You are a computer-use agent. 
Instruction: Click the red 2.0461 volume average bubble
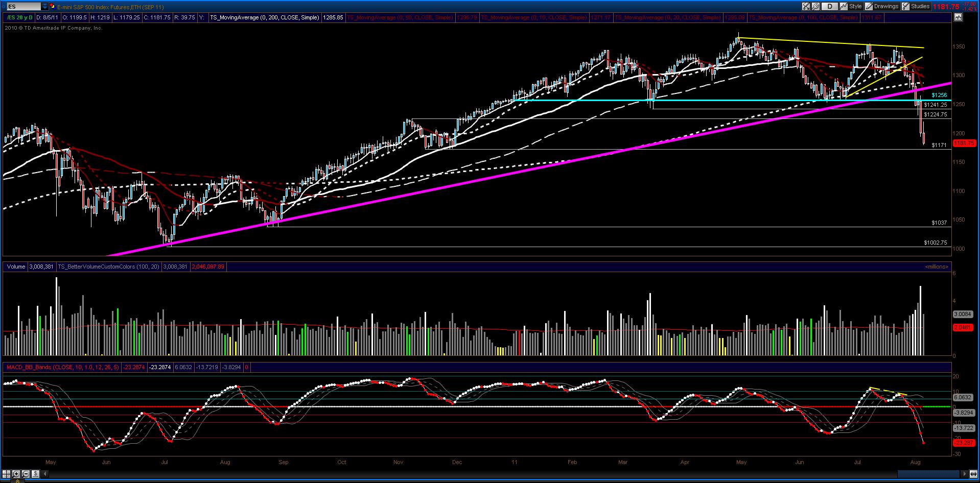[962, 327]
